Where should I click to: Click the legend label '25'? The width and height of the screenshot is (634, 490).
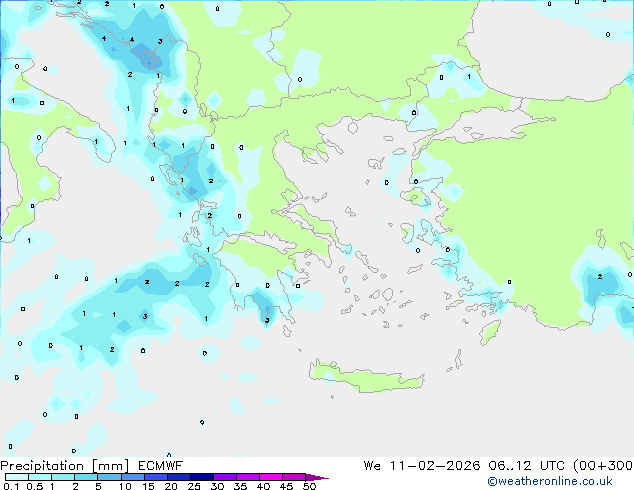pos(194,486)
